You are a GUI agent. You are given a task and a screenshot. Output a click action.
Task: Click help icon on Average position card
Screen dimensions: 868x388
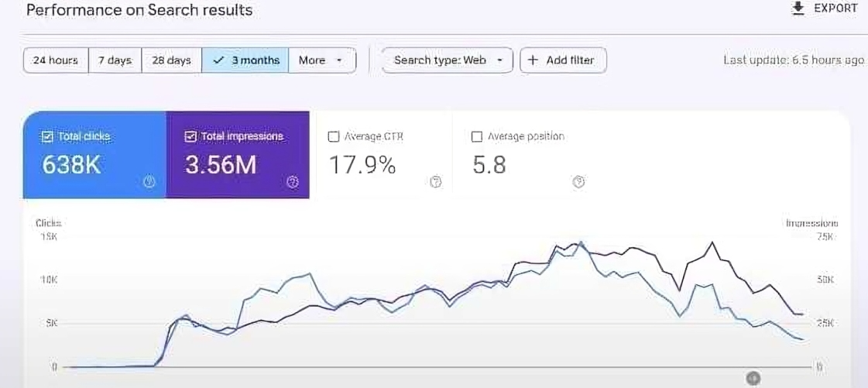pyautogui.click(x=578, y=182)
